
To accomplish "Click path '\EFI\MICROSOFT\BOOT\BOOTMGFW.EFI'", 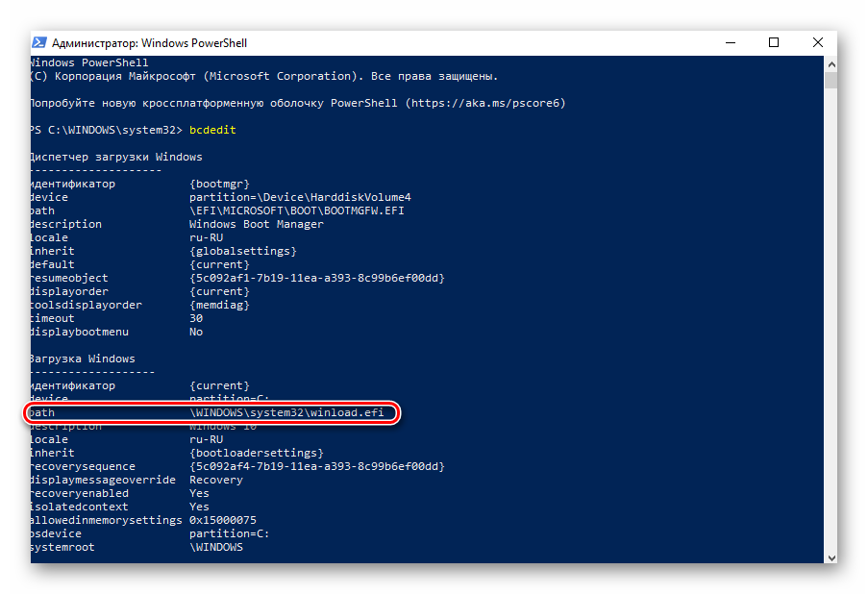I will (297, 210).
